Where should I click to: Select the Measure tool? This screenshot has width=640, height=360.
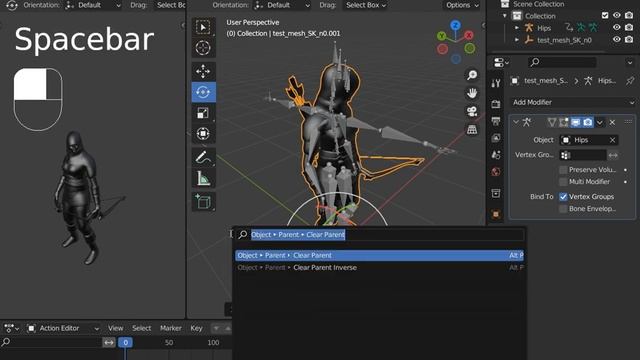203,178
